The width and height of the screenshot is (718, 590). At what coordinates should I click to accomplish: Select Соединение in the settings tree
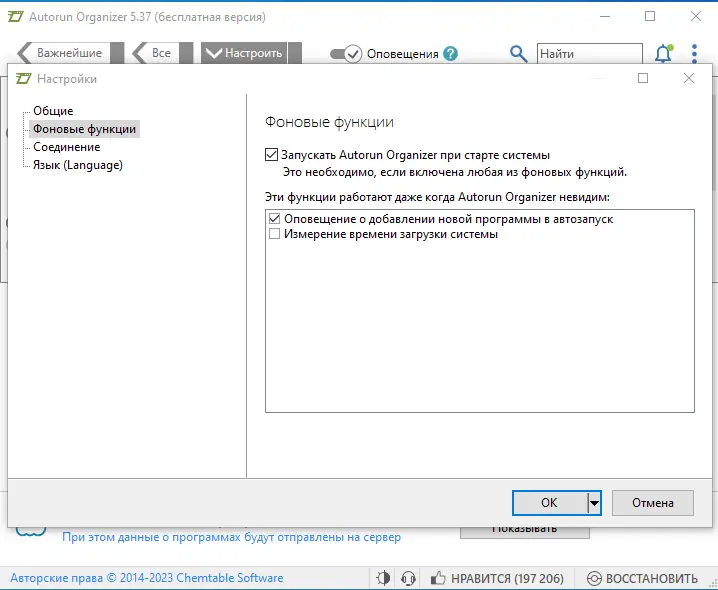point(66,147)
